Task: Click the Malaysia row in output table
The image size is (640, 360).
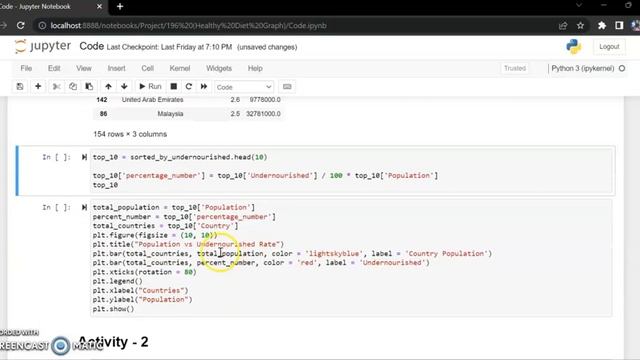Action: point(187,114)
